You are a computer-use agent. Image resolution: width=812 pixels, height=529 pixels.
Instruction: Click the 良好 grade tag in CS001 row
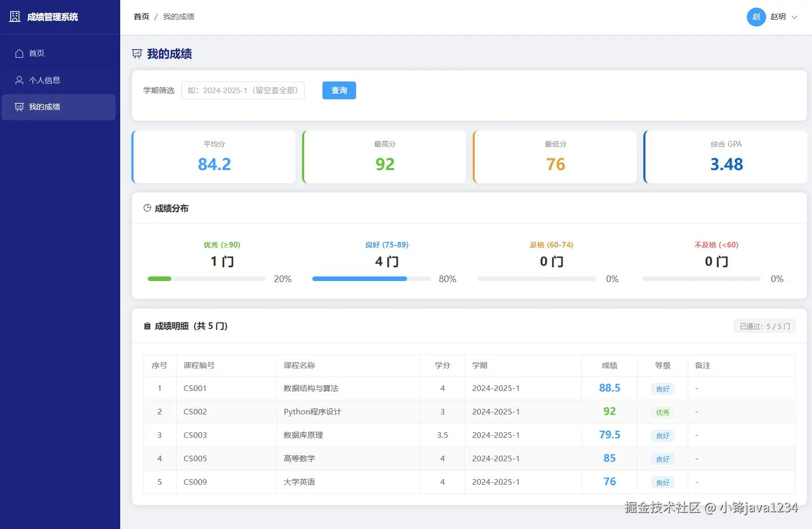(663, 389)
